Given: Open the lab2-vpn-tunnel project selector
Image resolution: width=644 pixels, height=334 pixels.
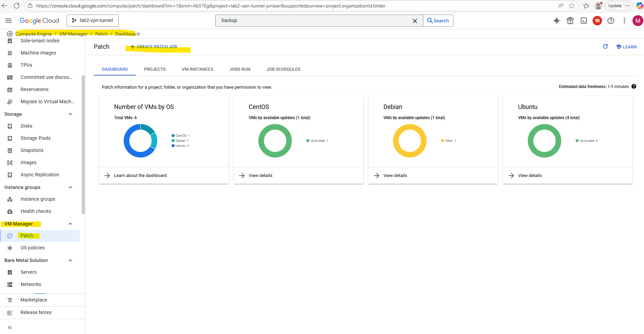Looking at the screenshot, I should 93,21.
